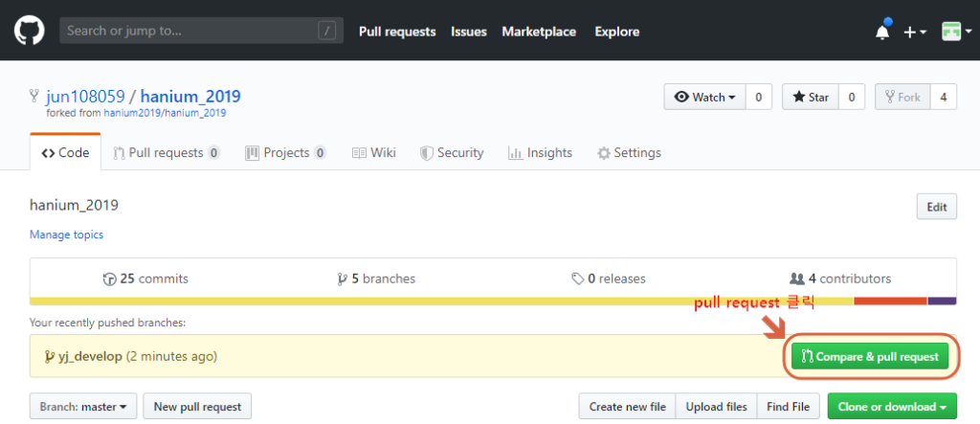Switch to the Pull requests tab

167,152
